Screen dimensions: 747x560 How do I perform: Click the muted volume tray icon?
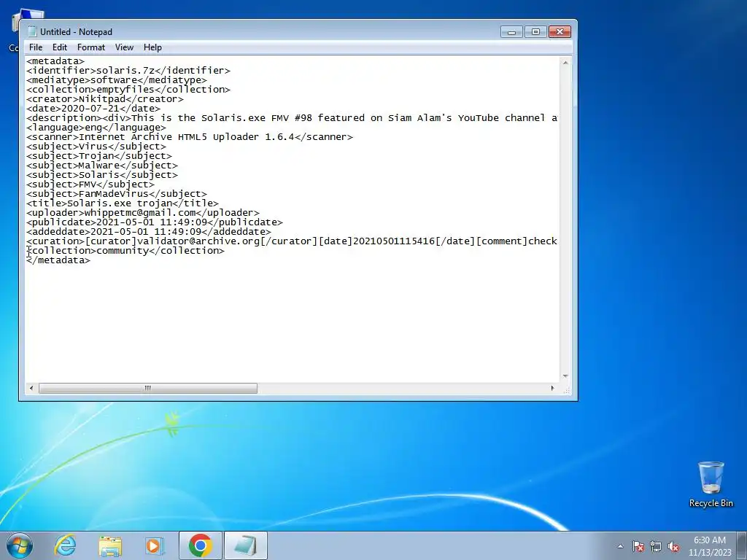[673, 546]
